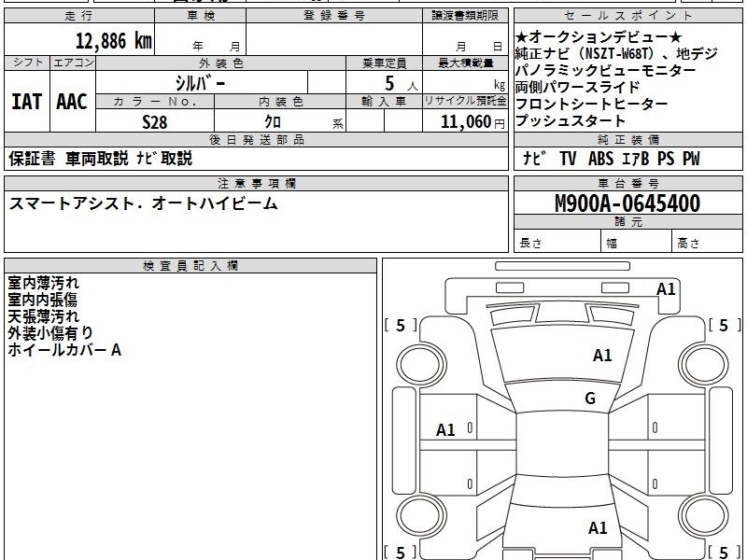Click the "ナビ取説" item
747x560 pixels.
click(x=164, y=158)
